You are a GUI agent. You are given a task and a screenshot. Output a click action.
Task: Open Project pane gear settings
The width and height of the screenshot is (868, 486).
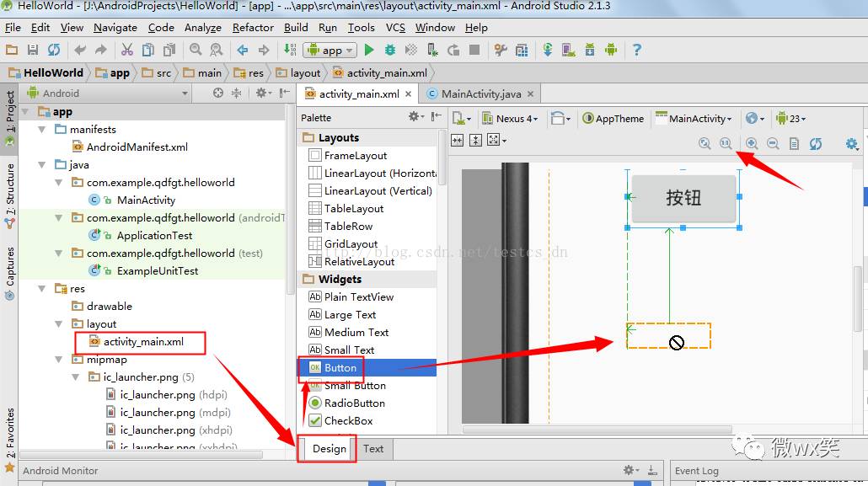[263, 93]
